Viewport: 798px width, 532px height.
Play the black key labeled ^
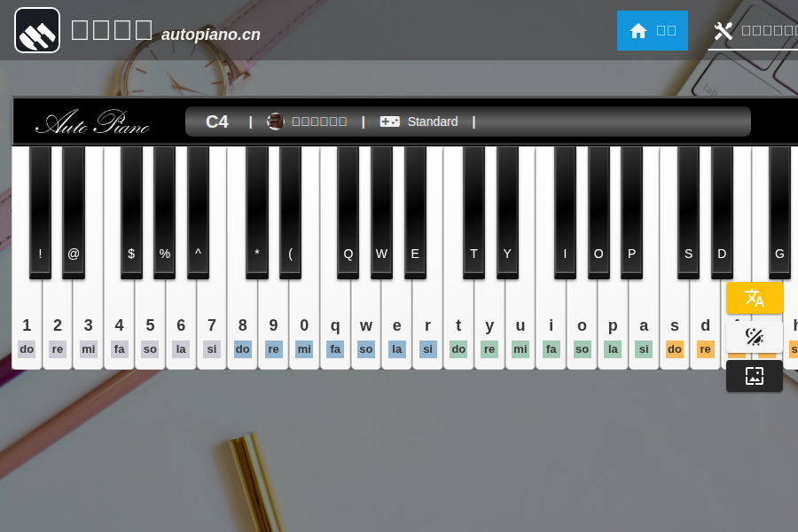(198, 212)
